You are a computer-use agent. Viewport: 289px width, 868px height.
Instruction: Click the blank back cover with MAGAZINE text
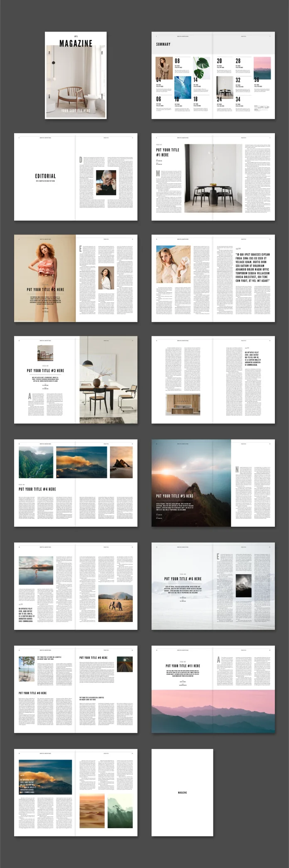pyautogui.click(x=182, y=793)
